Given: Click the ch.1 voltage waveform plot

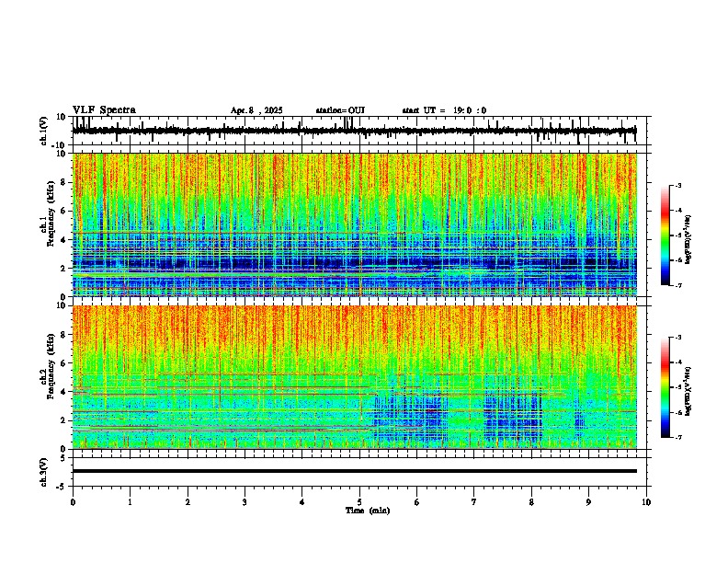Looking at the screenshot, I should click(361, 131).
